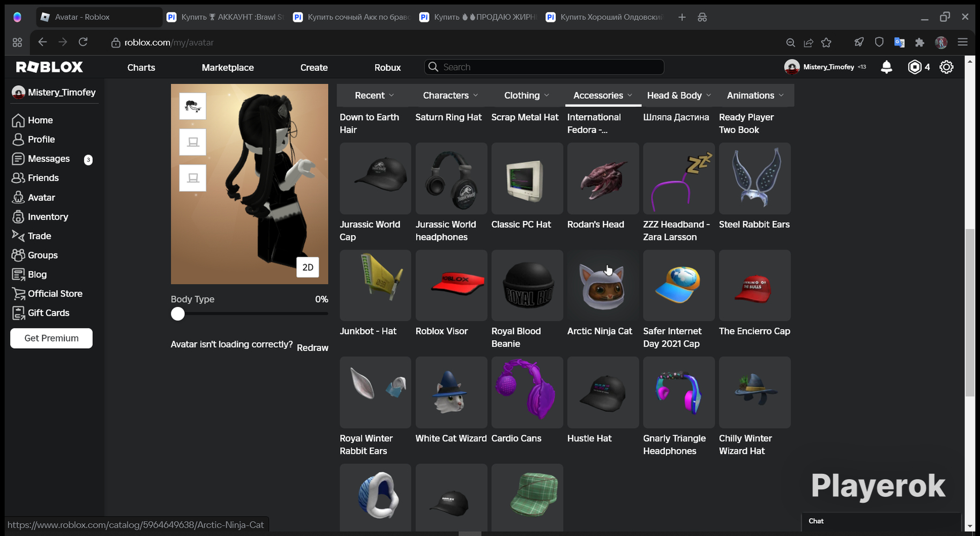
Task: Open Robux in top navigation
Action: click(x=387, y=68)
